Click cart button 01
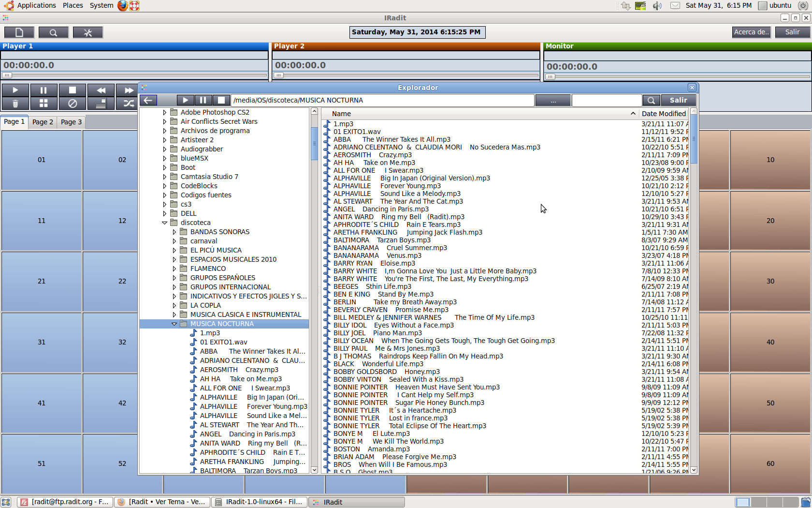This screenshot has height=508, width=812. coord(42,160)
